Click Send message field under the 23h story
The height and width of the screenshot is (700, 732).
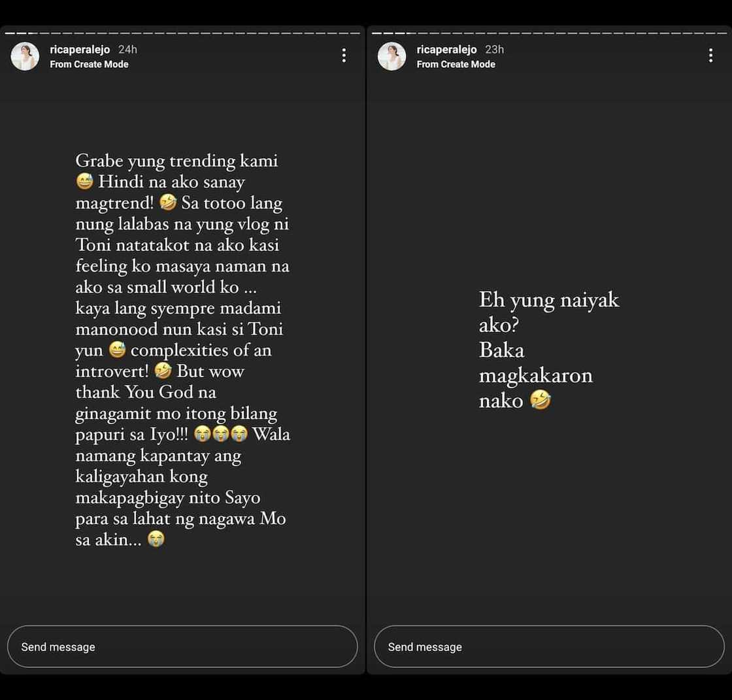549,647
